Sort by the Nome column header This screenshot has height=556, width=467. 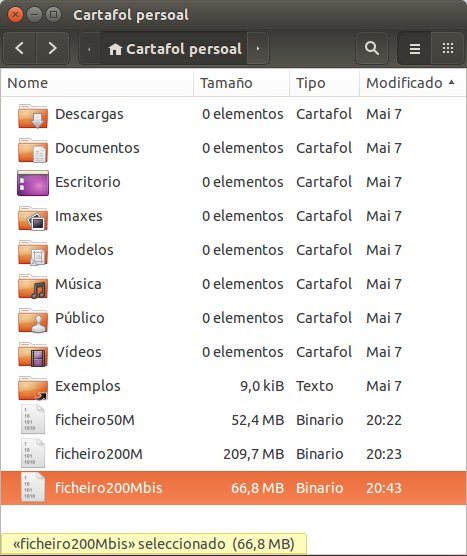(x=97, y=83)
